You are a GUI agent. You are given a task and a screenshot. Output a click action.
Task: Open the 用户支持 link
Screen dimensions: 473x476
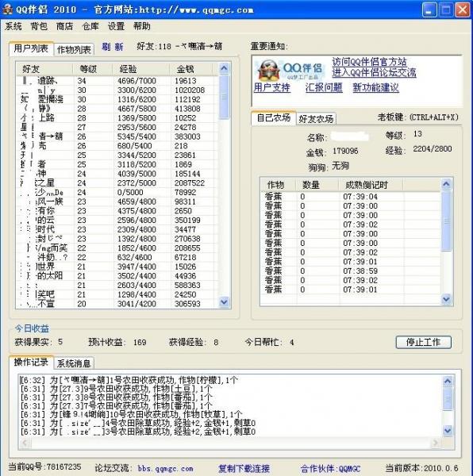[x=272, y=88]
